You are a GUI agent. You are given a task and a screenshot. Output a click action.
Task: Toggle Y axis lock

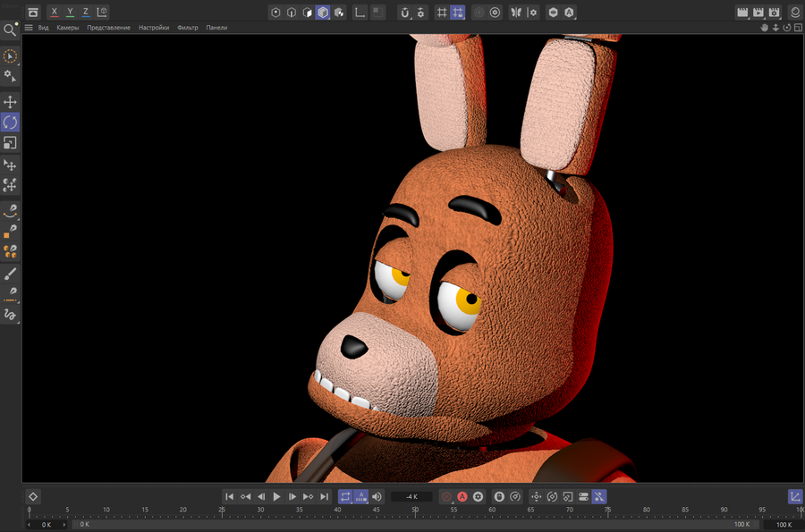pos(71,12)
